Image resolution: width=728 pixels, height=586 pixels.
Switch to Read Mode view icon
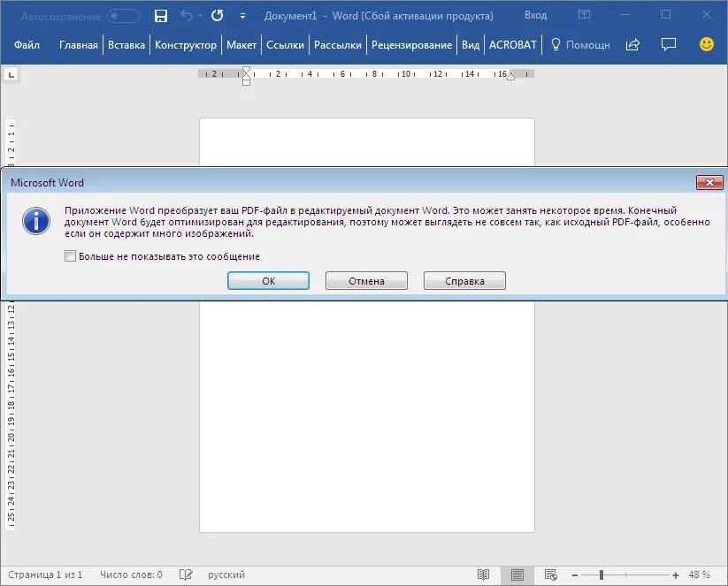[x=483, y=575]
